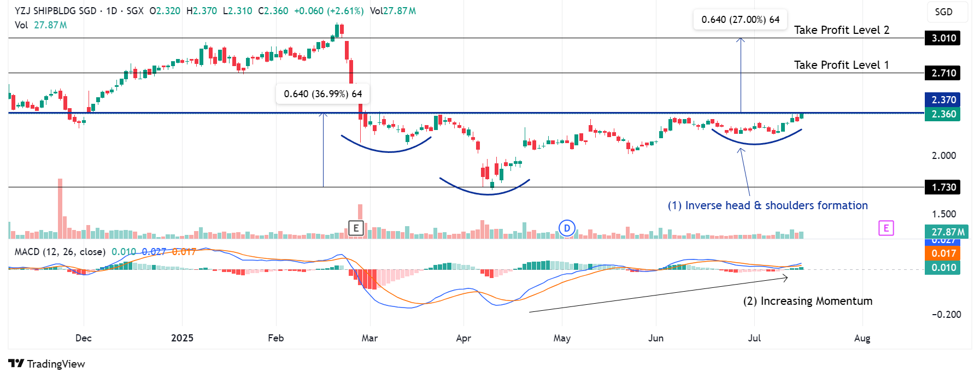Select the Take Profit Level 1 label
The height and width of the screenshot is (378, 980).
841,65
